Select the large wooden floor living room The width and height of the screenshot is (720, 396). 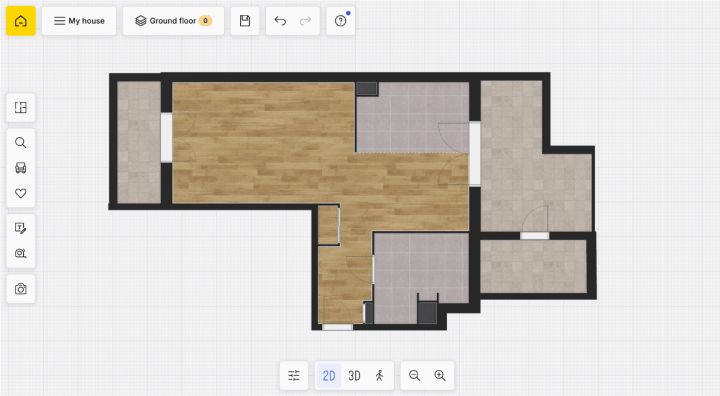click(263, 143)
